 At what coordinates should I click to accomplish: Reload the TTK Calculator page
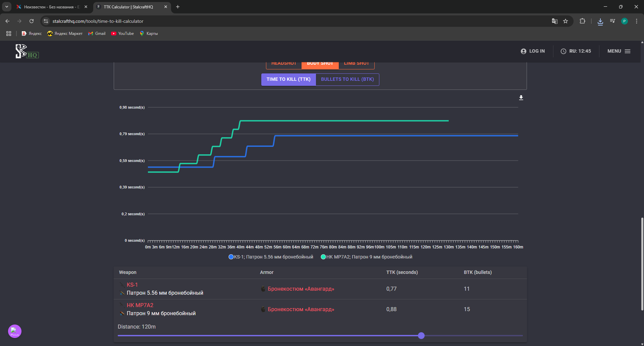pos(32,21)
